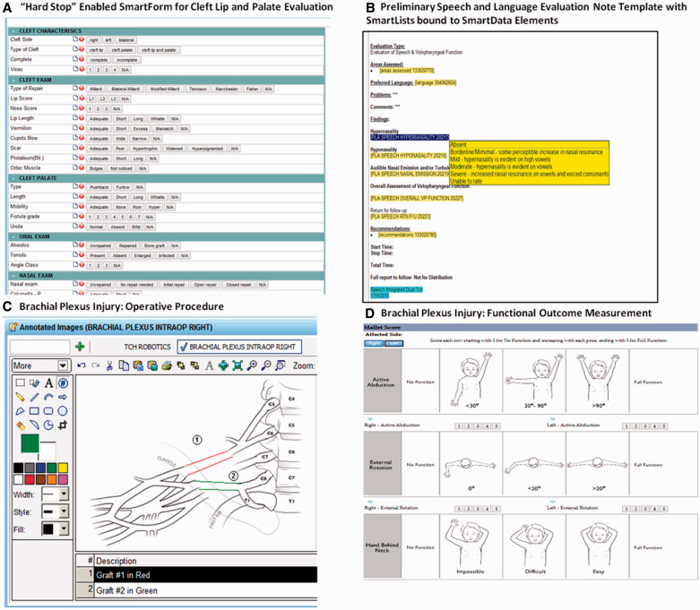This screenshot has height=610, width=700.
Task: Click the redo arrow in annotation toolbar
Action: coord(96,365)
